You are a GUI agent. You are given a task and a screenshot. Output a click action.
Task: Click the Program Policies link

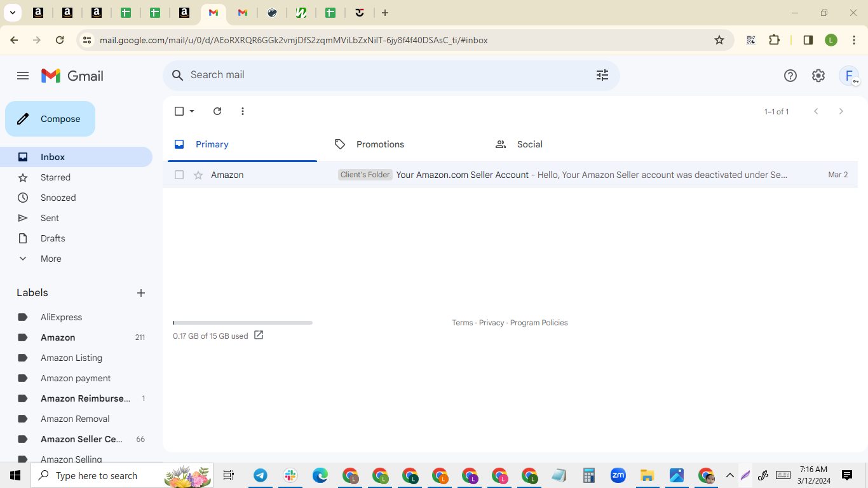539,323
